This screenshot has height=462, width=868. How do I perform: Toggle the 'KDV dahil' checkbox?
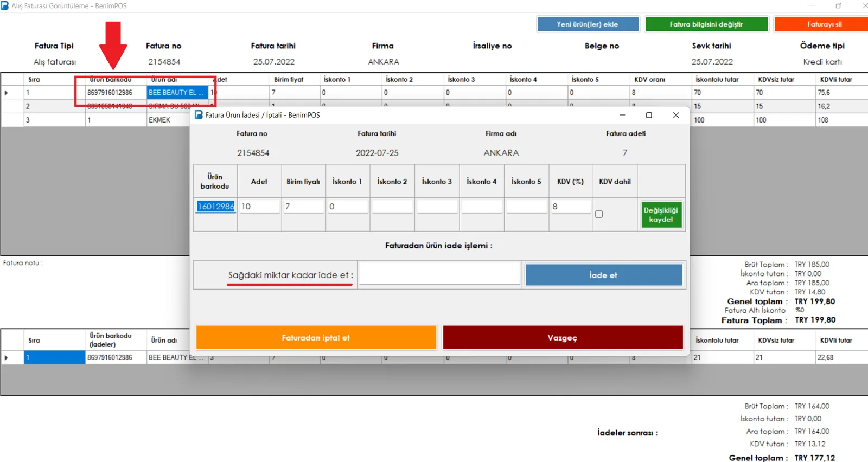pyautogui.click(x=599, y=214)
